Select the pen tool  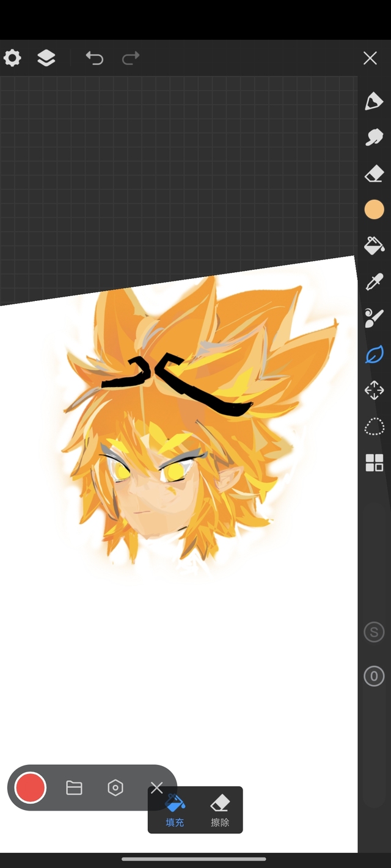(x=374, y=101)
